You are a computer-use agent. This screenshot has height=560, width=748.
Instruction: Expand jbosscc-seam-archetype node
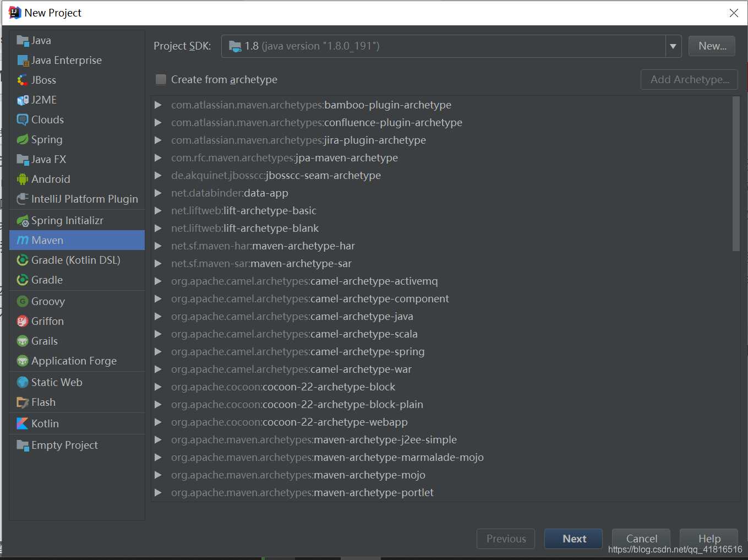(x=158, y=175)
